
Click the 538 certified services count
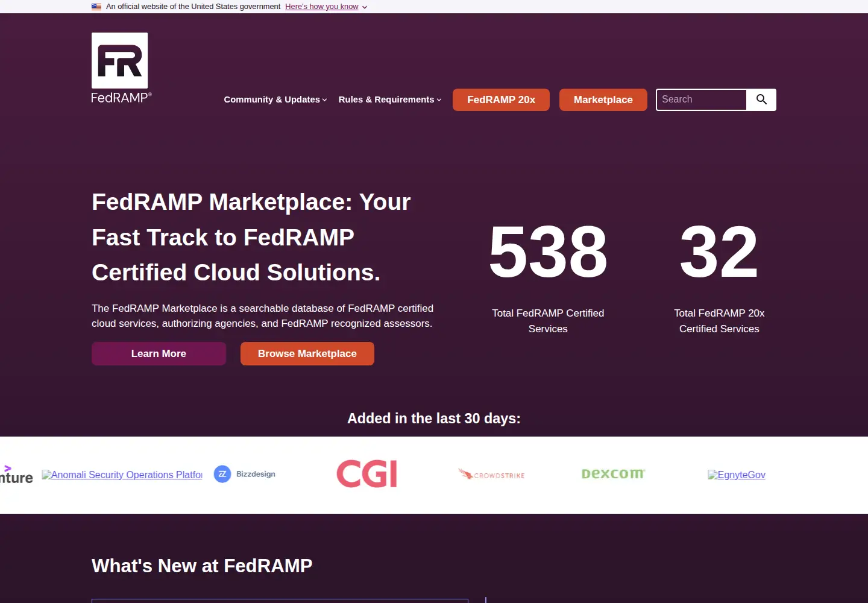(548, 251)
